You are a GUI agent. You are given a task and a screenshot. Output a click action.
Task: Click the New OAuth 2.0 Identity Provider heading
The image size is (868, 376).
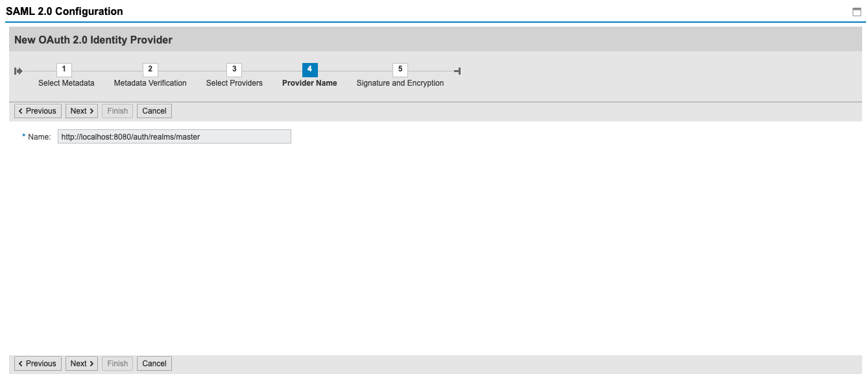pyautogui.click(x=93, y=40)
